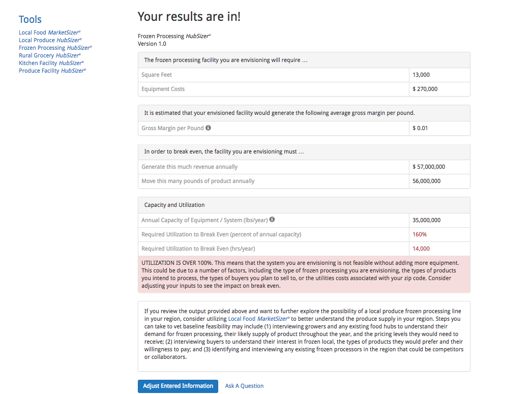Click the Adjust Entered Information button

[x=178, y=386]
